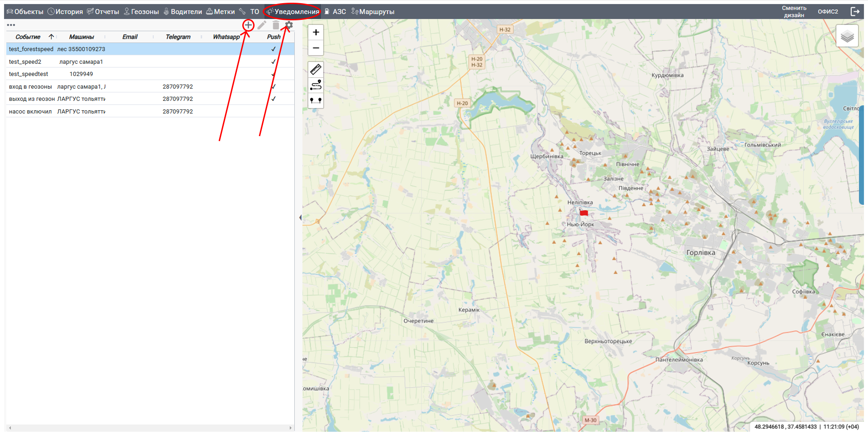Open the map layers switcher
Screen dimensions: 868x434
coord(847,36)
